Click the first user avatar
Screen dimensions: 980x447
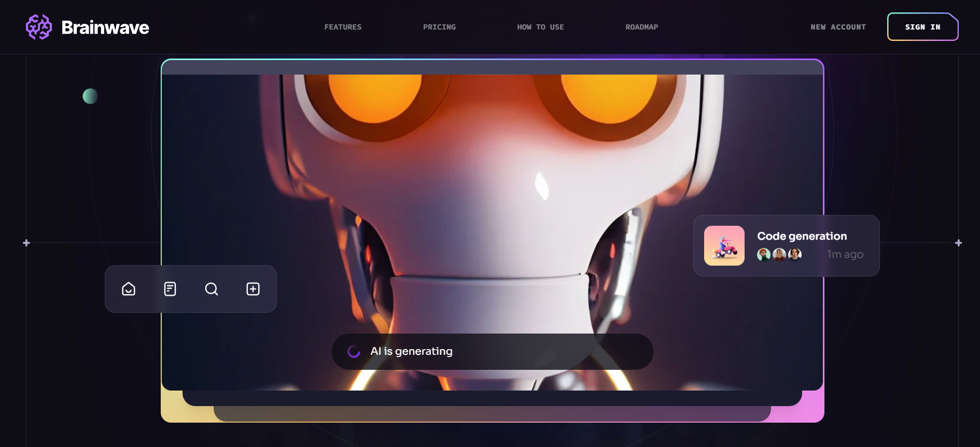[x=764, y=254]
